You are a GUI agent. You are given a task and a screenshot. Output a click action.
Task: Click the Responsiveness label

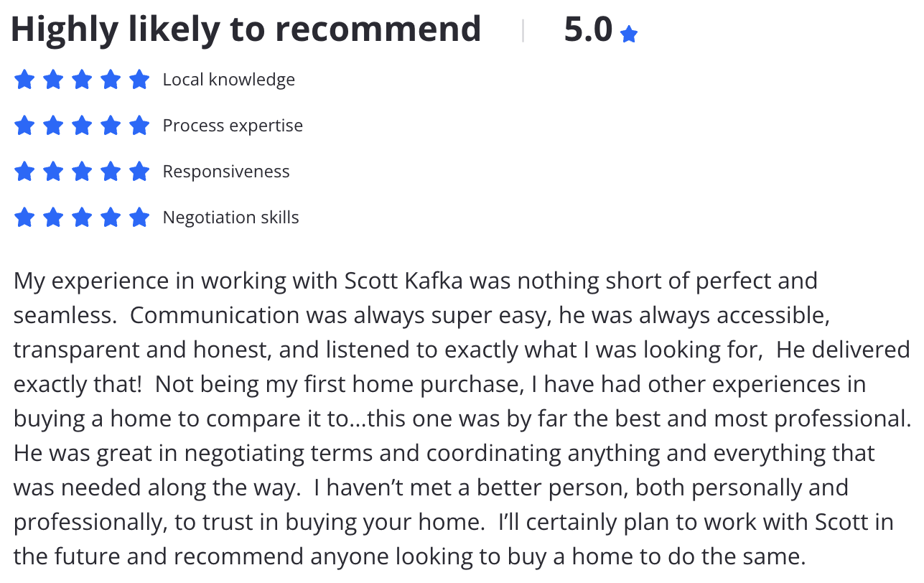pos(226,172)
